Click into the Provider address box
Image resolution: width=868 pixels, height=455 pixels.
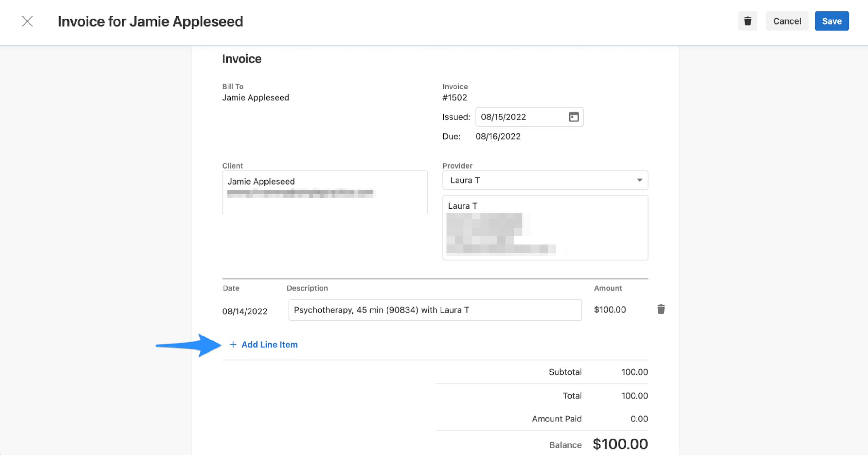(545, 228)
